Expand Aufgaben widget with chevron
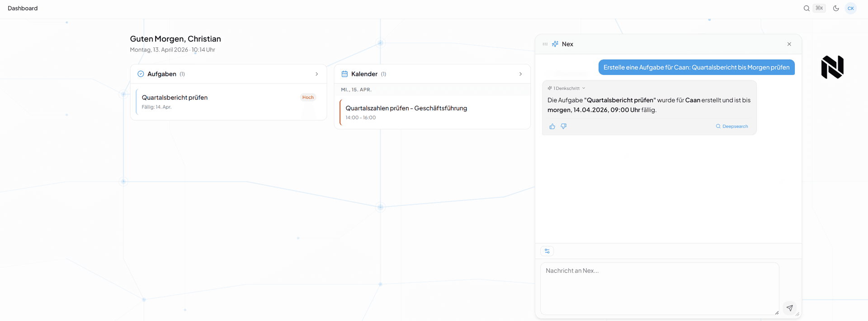The height and width of the screenshot is (321, 868). click(x=316, y=74)
